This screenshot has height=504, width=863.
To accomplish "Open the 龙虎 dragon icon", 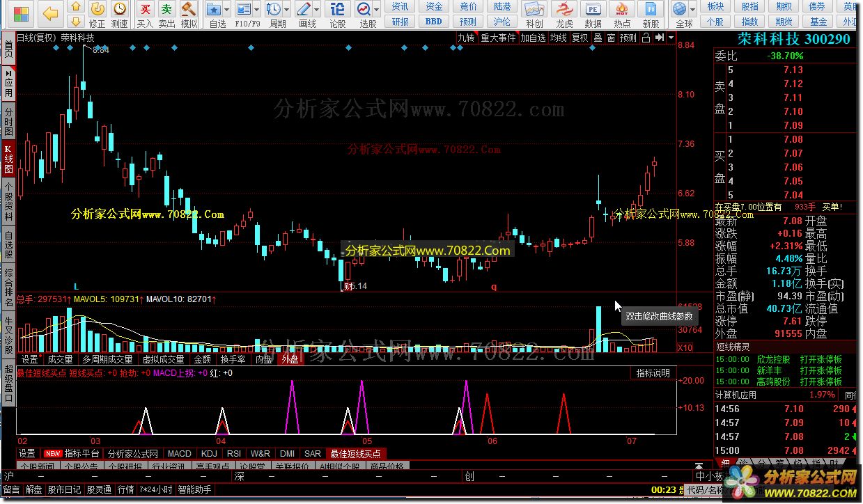I will tap(564, 9).
